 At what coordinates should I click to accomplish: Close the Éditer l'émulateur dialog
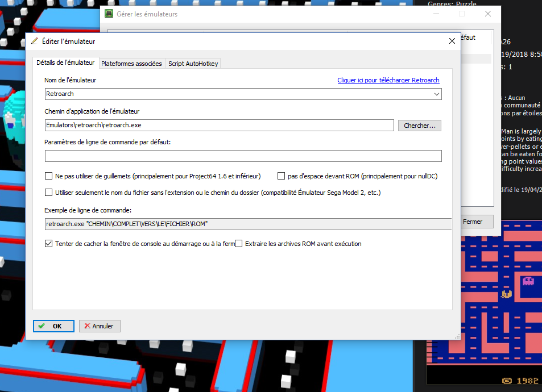tap(452, 41)
